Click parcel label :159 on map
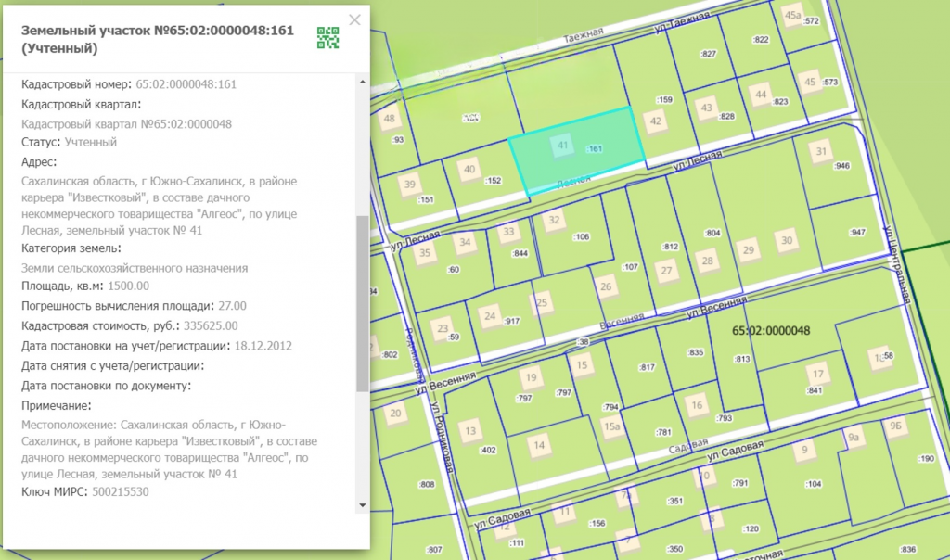Screen dimensions: 950x560 (664, 100)
